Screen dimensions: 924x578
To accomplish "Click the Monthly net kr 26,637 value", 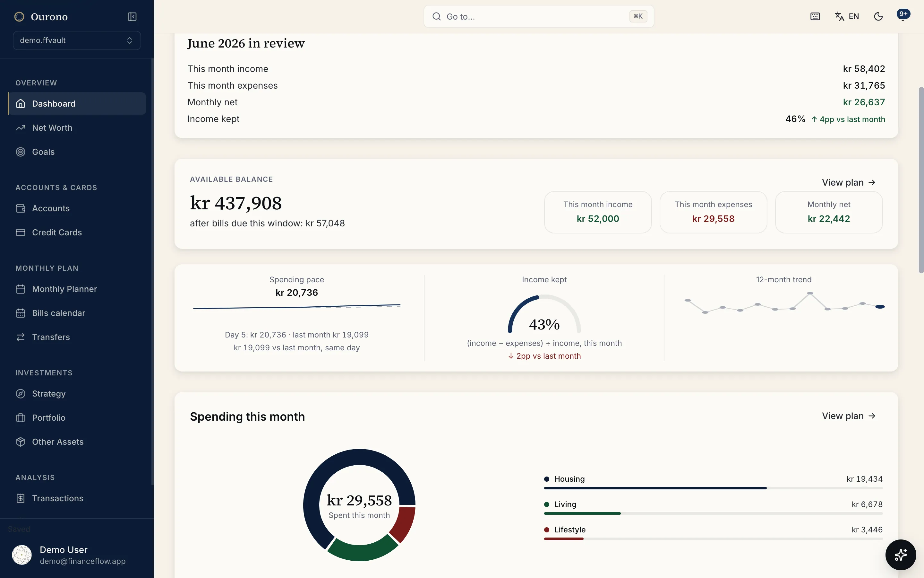I will 864,102.
